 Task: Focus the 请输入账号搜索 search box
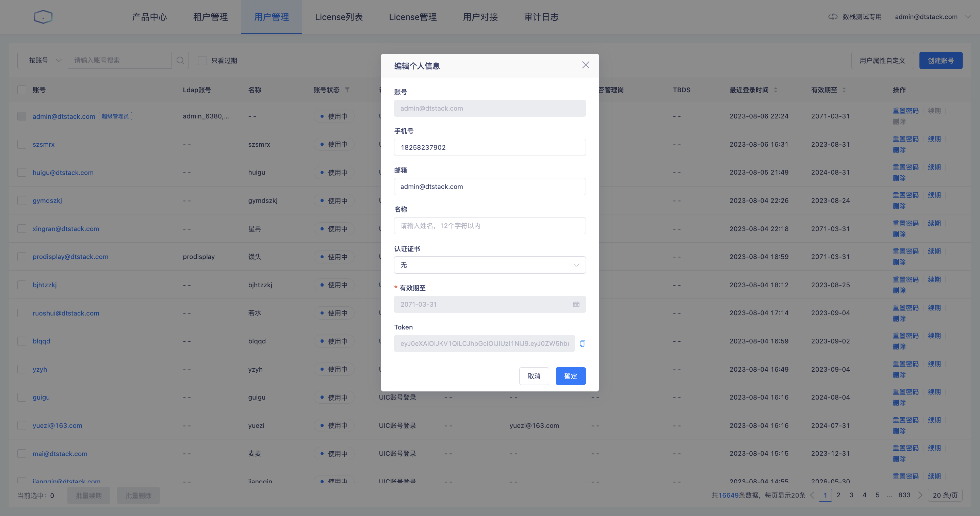click(x=120, y=61)
